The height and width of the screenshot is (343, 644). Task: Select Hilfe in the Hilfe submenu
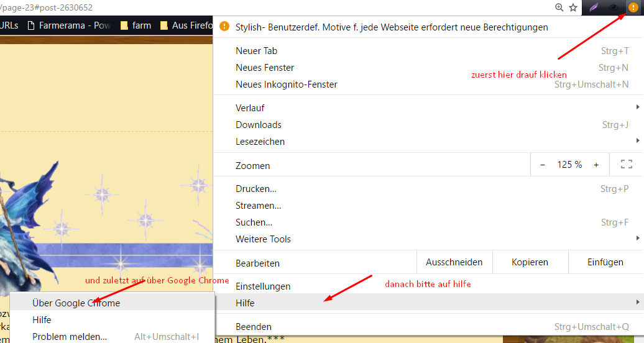point(112,320)
